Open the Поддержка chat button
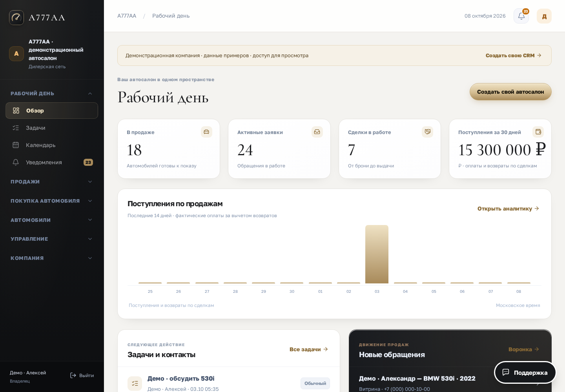Image resolution: width=565 pixels, height=392 pixels. (525, 372)
